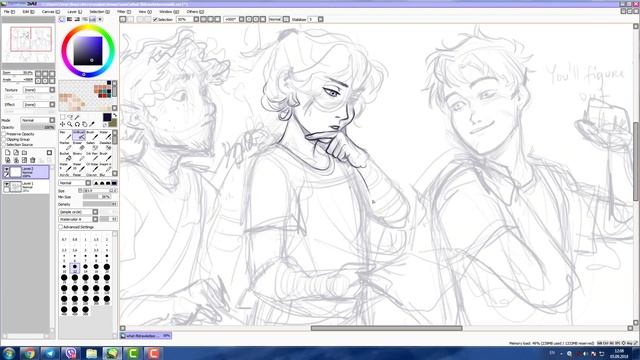
Task: Select the AirBrush tool
Action: point(79,135)
